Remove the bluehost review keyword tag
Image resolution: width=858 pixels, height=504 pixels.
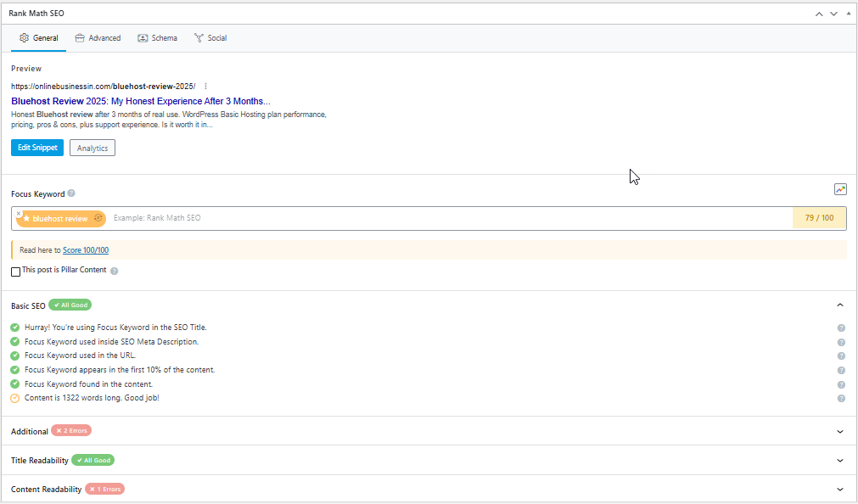click(19, 214)
